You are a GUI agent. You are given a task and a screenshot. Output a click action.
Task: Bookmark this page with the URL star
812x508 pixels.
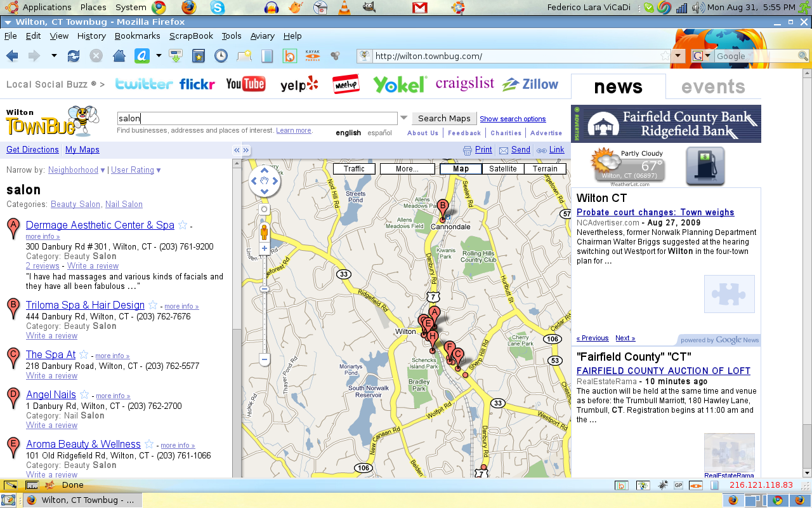(665, 56)
